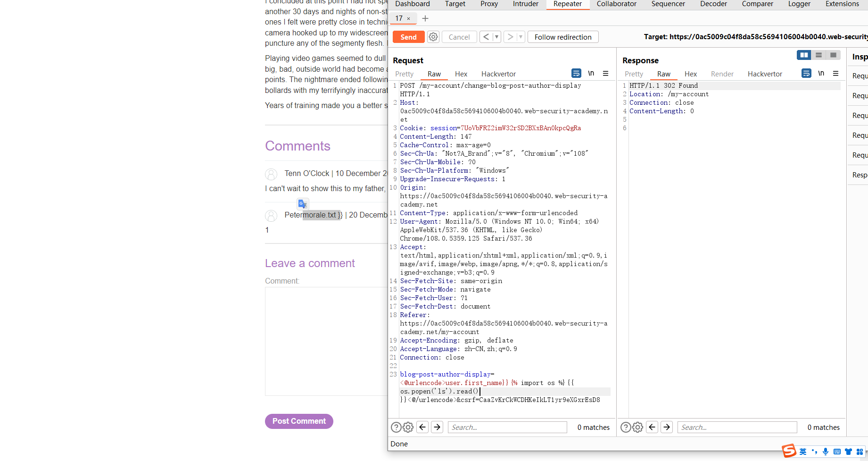Open the Comparer tab
Image resolution: width=868 pixels, height=461 pixels.
(757, 4)
